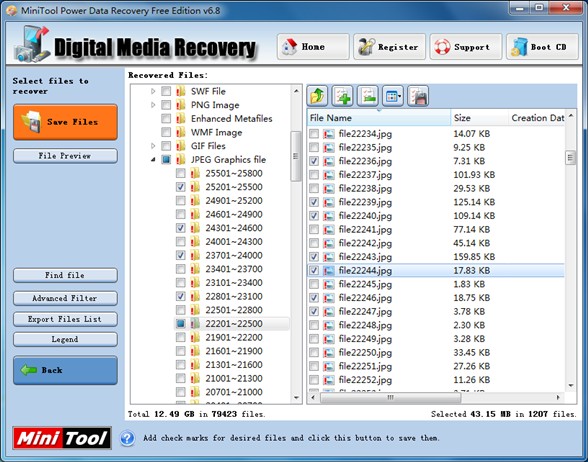Click the file22240.jpg image icon
588x462 pixels.
coord(329,216)
